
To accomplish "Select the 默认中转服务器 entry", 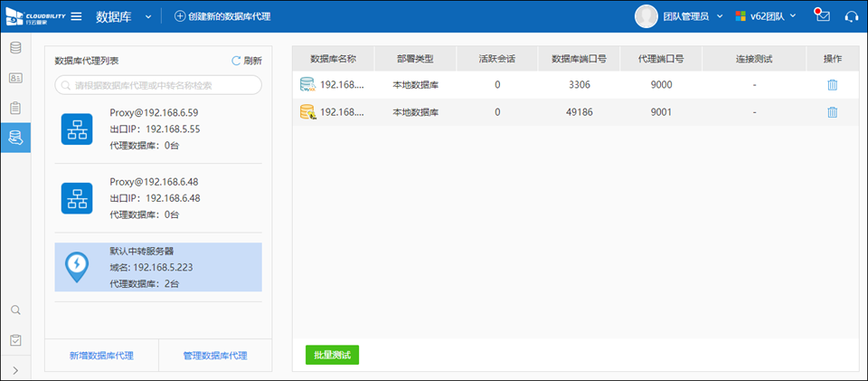I will coord(158,267).
